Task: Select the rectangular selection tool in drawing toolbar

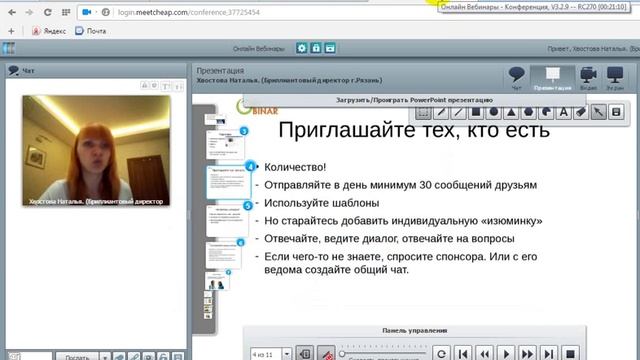Action: [x=423, y=112]
